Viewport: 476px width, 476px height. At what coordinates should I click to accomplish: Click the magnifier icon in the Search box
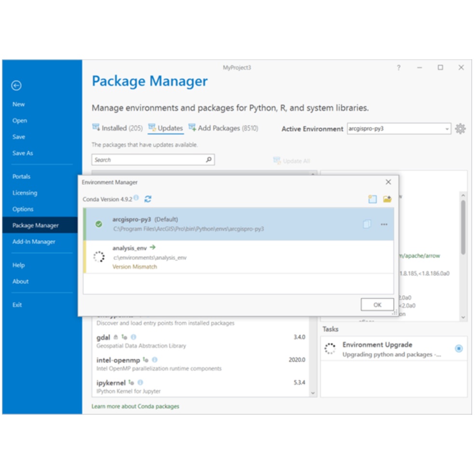pyautogui.click(x=208, y=160)
